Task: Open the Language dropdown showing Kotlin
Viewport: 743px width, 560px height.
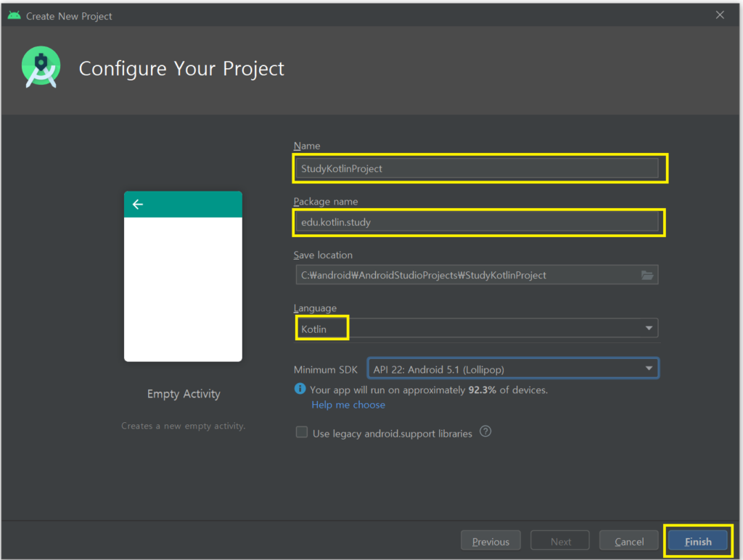Action: click(475, 329)
